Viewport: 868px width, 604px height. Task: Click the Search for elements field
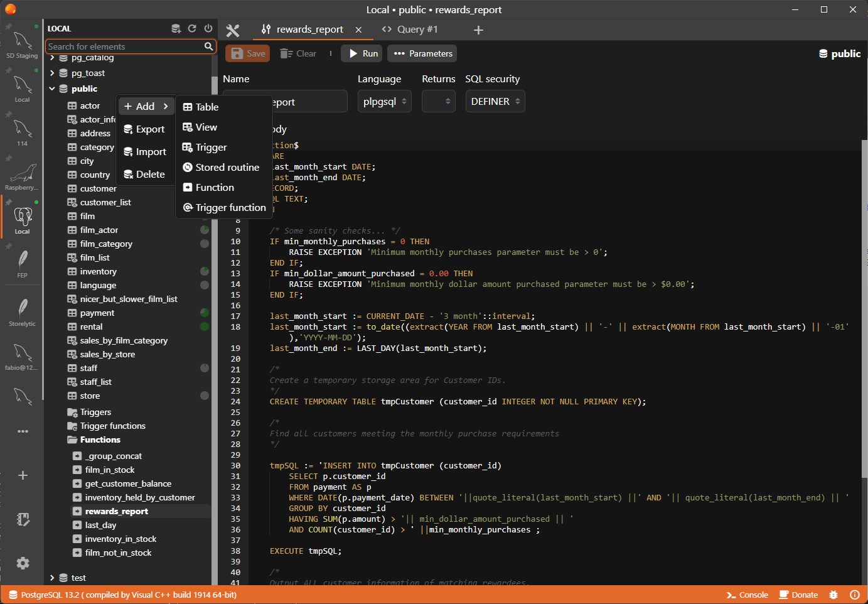[x=124, y=46]
